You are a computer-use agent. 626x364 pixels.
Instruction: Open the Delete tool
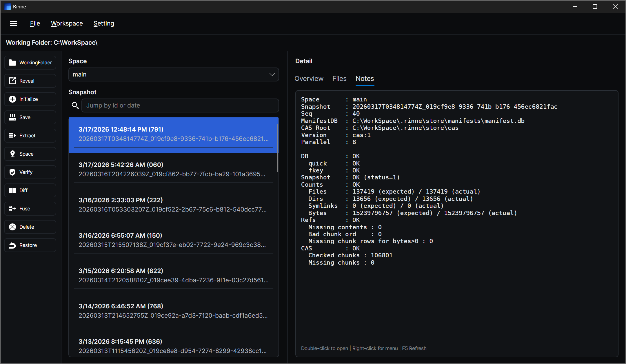click(x=30, y=227)
